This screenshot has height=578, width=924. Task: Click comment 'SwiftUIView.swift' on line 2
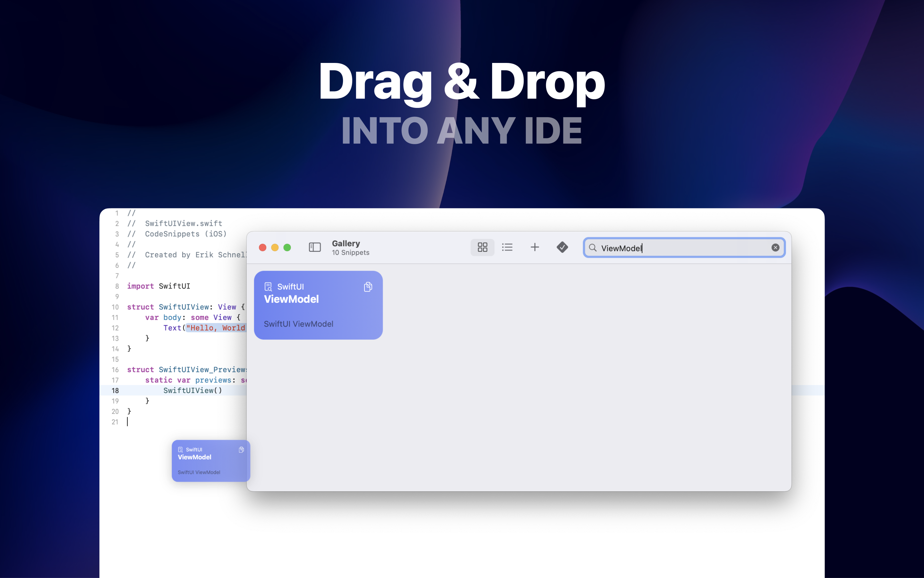(183, 223)
